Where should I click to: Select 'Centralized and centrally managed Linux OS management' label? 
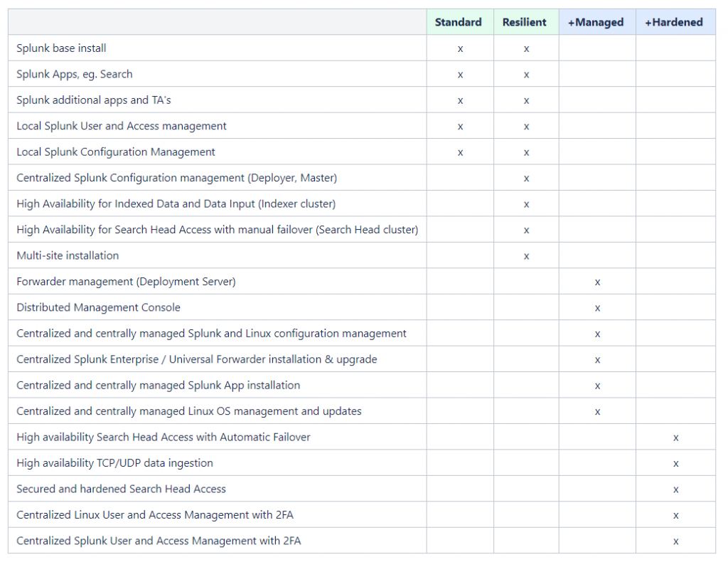[189, 411]
